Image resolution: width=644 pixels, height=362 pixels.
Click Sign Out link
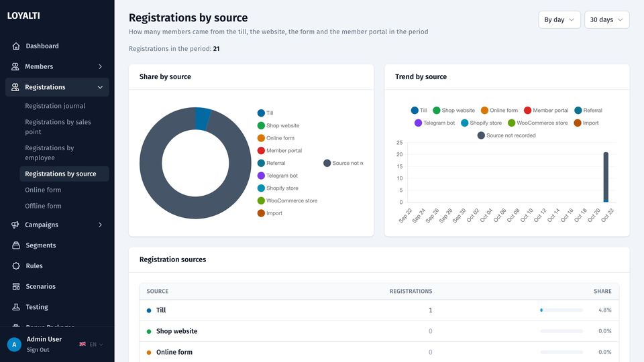(38, 350)
